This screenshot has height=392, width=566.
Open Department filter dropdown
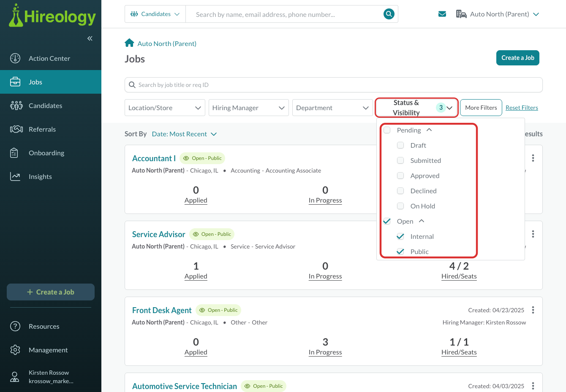(332, 108)
